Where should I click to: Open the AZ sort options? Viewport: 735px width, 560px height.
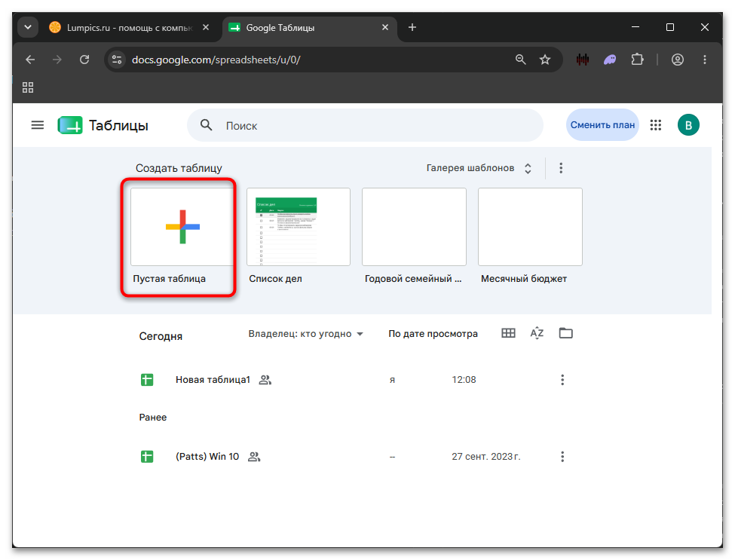537,333
